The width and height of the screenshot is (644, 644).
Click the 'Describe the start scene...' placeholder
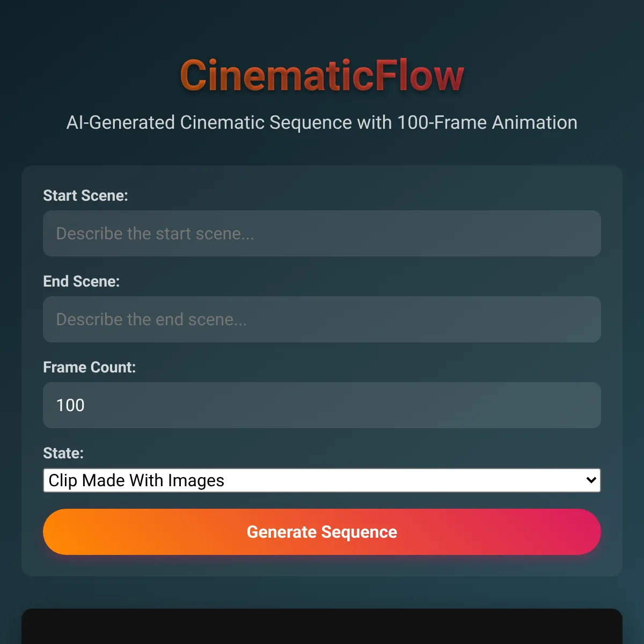tap(155, 233)
